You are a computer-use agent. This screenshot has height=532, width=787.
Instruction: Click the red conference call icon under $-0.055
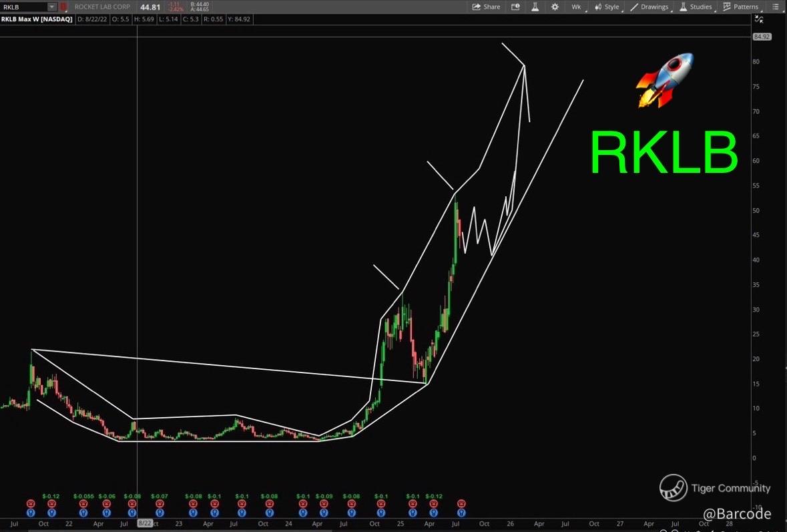click(83, 504)
